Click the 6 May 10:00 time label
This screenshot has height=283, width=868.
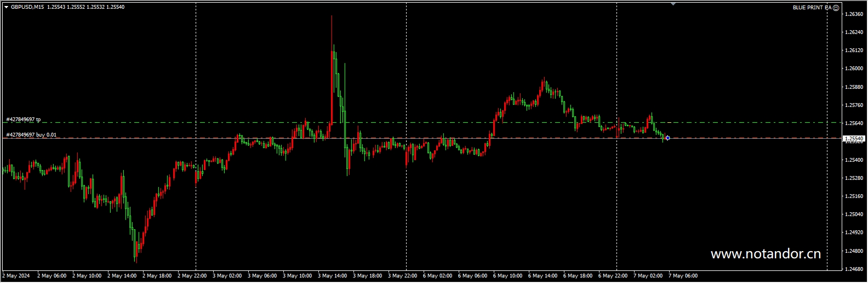point(507,276)
